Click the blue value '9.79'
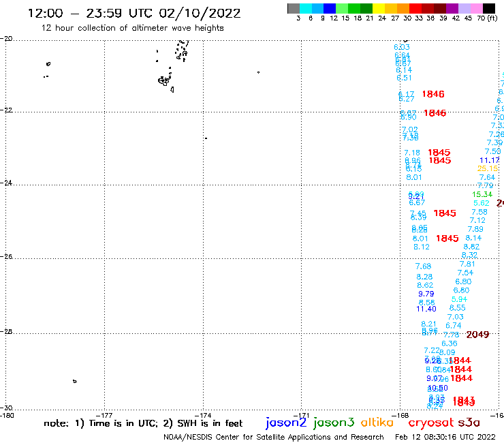 click(426, 294)
